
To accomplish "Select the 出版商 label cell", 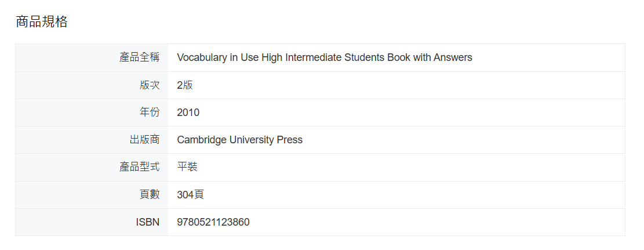I will [x=92, y=140].
